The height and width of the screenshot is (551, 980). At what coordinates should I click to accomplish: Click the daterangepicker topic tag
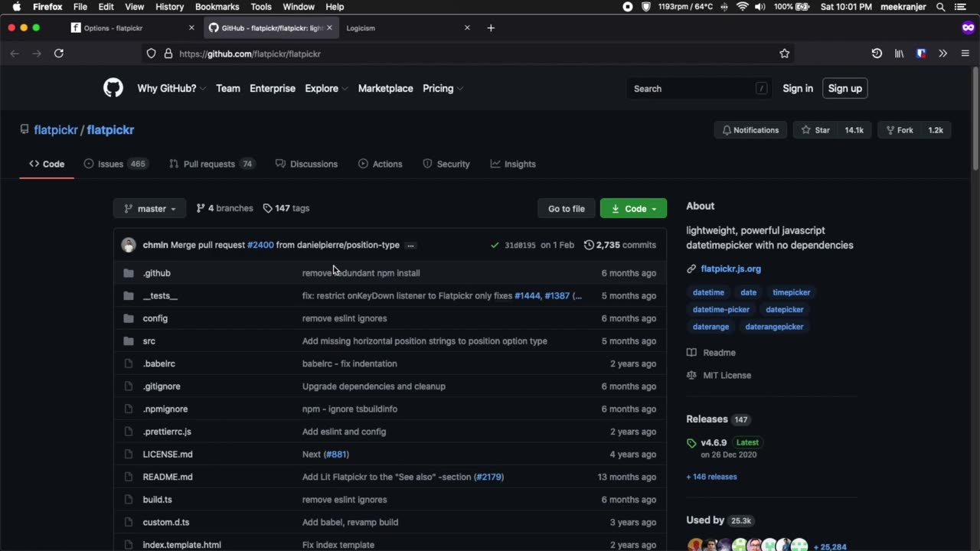pos(774,327)
